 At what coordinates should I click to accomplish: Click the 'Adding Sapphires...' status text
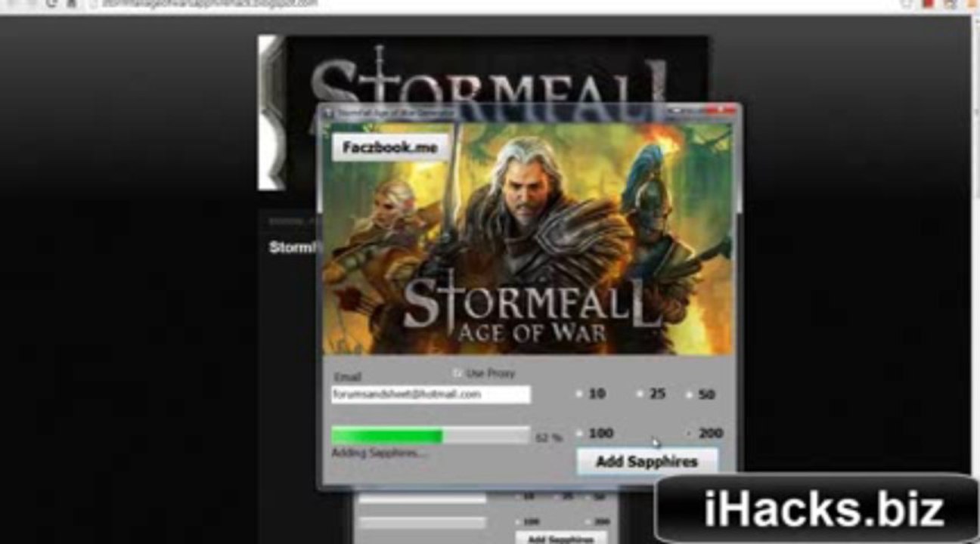pyautogui.click(x=378, y=453)
